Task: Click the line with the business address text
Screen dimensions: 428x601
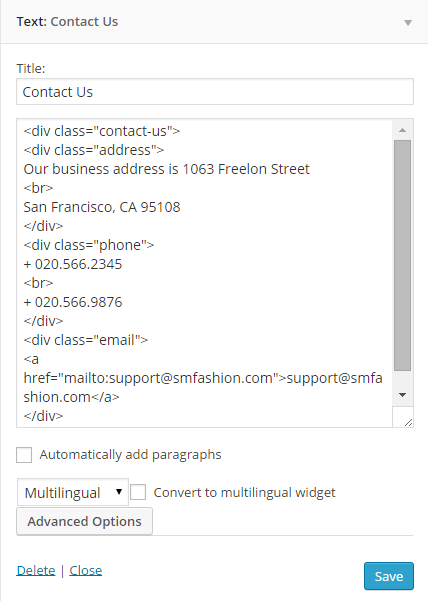Action: (166, 169)
